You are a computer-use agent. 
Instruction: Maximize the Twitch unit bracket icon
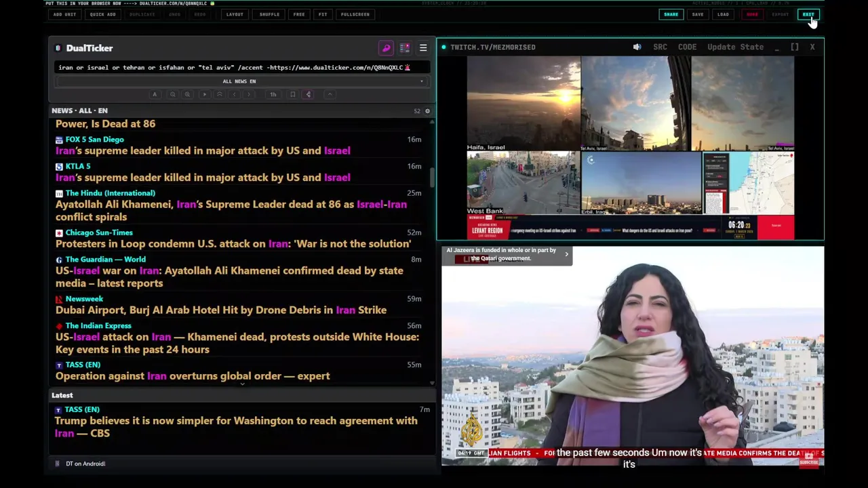pyautogui.click(x=794, y=47)
